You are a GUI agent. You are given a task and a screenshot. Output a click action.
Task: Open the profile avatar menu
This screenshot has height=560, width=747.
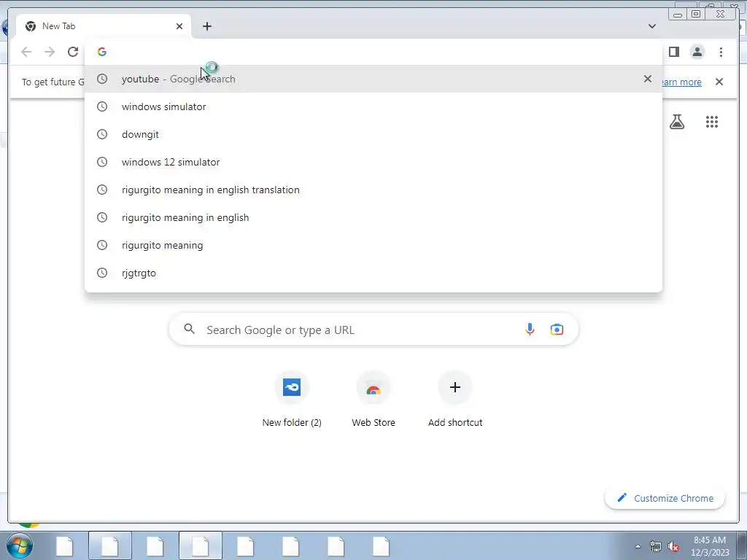click(x=697, y=52)
